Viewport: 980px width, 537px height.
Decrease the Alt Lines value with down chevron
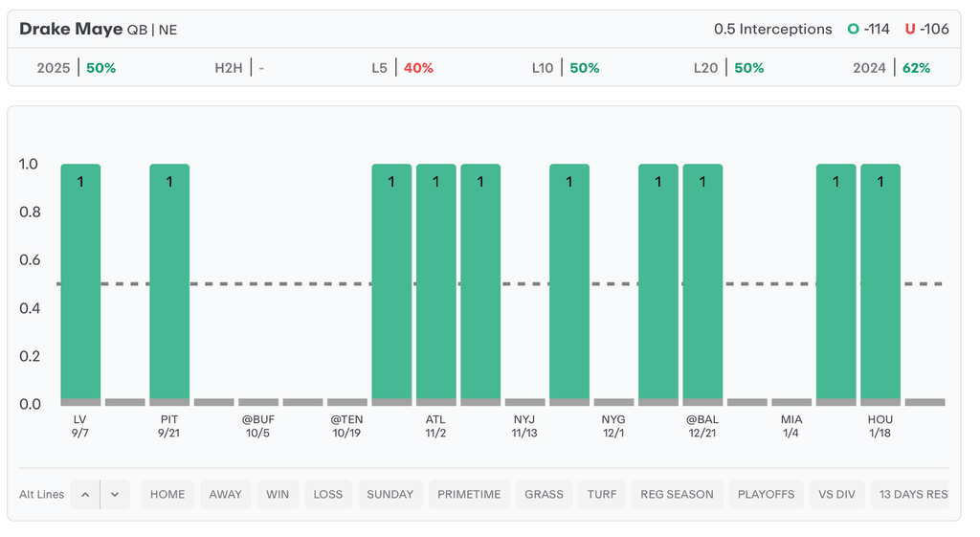tap(115, 495)
